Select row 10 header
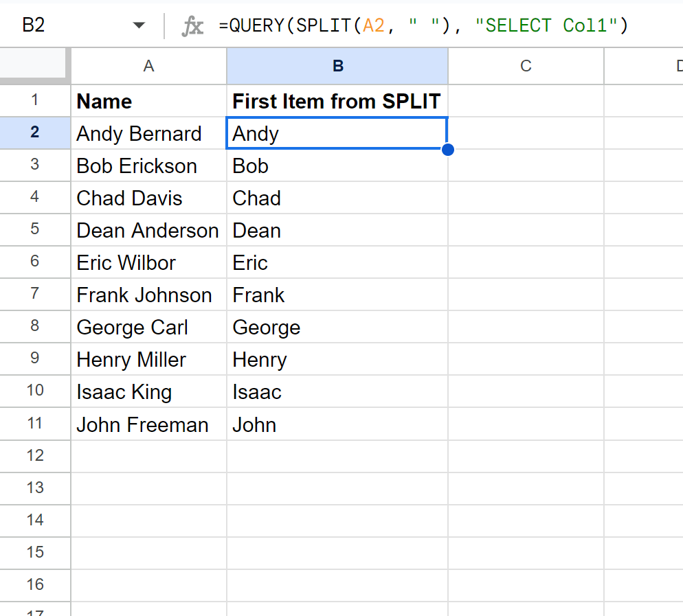Viewport: 683px width, 616px height. (35, 391)
